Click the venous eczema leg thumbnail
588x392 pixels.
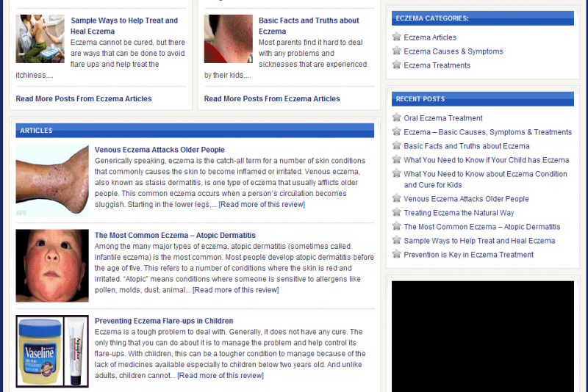(x=52, y=181)
